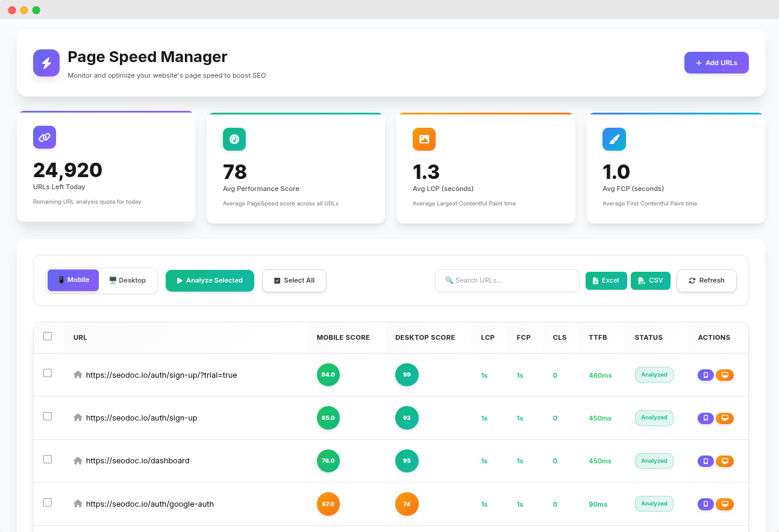Image resolution: width=779 pixels, height=532 pixels.
Task: Click desktop score badge 74
Action: pos(407,504)
